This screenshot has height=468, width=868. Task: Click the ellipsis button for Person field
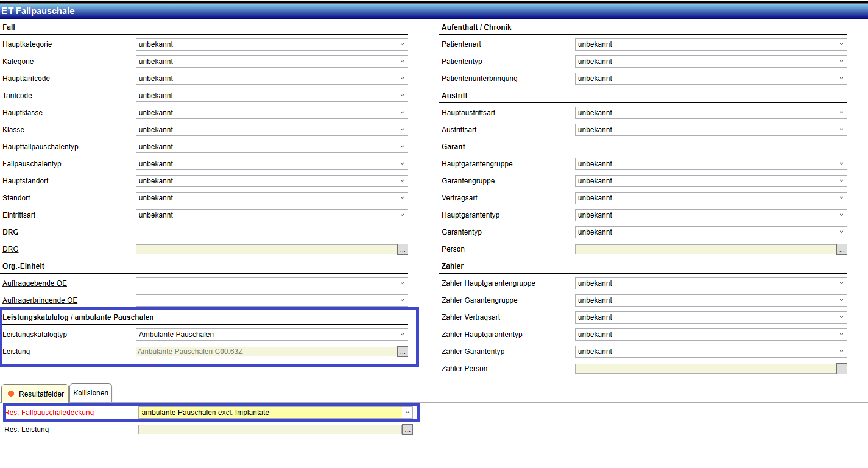(x=842, y=249)
